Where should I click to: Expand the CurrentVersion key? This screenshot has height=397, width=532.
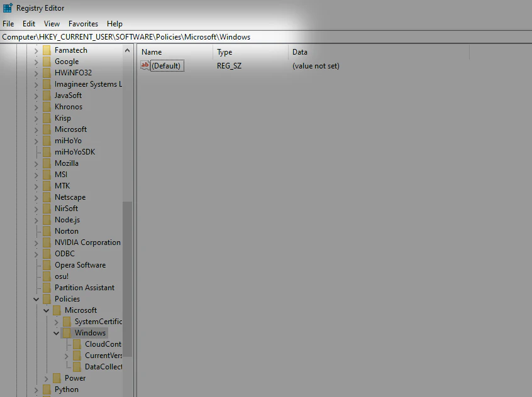click(67, 356)
